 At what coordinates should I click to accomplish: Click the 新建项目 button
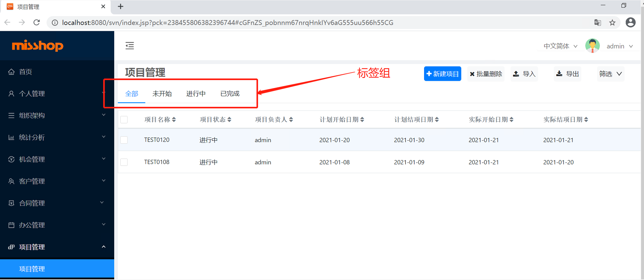[442, 74]
